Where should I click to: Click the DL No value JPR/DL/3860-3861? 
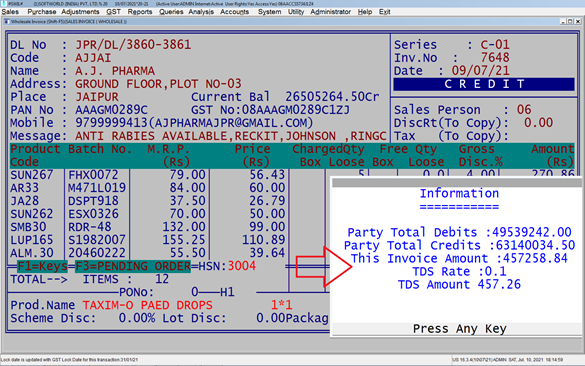tap(133, 45)
